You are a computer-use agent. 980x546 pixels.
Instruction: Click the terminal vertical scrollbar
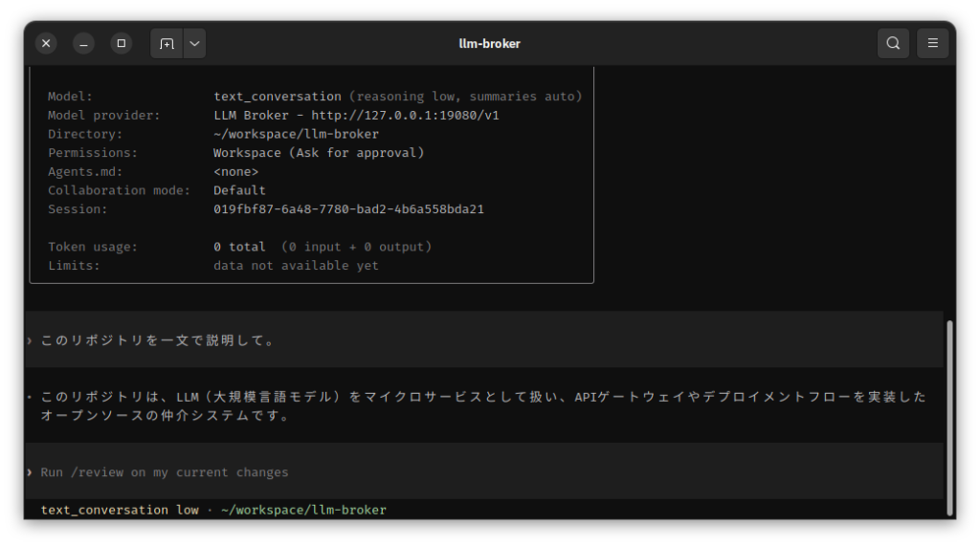(x=949, y=417)
